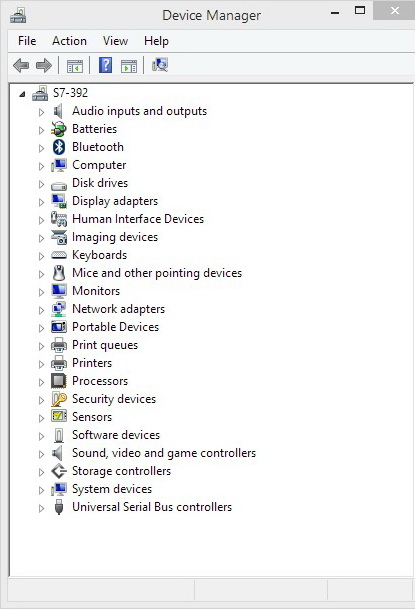Viewport: 415px width, 609px height.
Task: Select Sound, video and game controllers
Action: [164, 453]
